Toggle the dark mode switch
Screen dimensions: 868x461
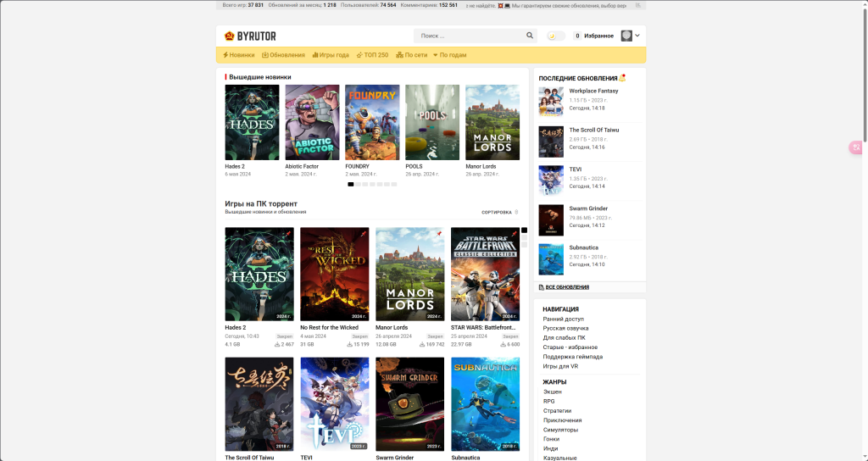555,36
